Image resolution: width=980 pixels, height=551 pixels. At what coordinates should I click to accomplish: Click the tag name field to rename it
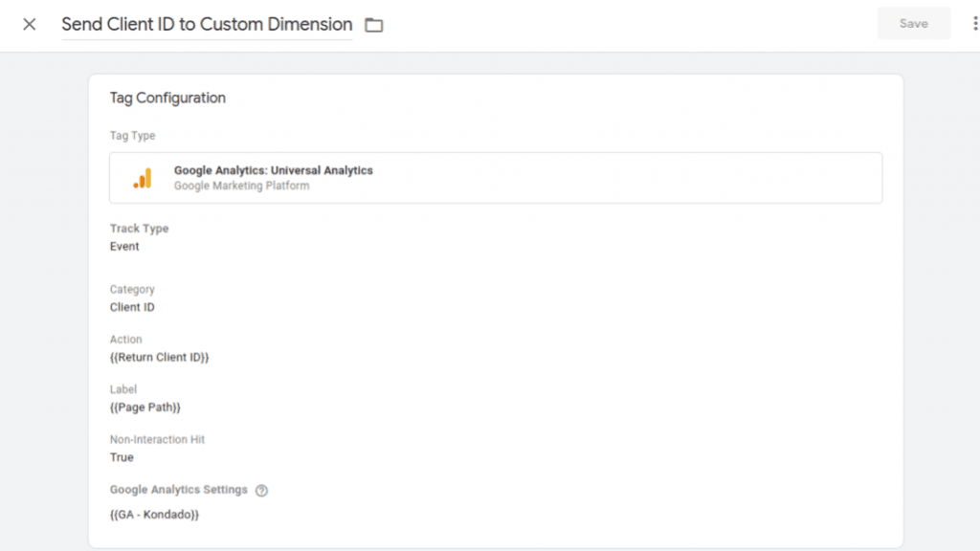click(207, 25)
